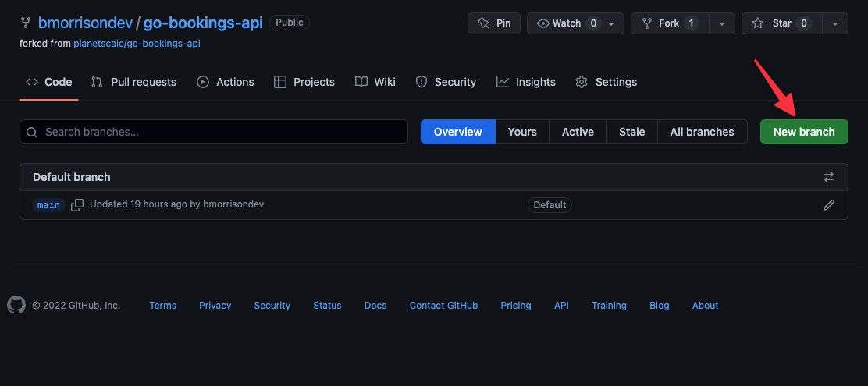Viewport: 868px width, 386px height.
Task: Open the API footer link
Action: pos(561,305)
